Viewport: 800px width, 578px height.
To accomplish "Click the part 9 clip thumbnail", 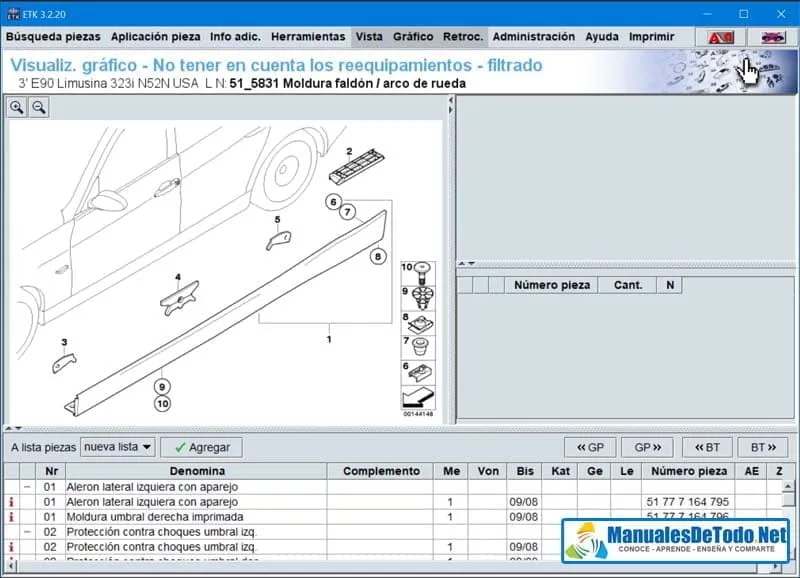I will 420,297.
